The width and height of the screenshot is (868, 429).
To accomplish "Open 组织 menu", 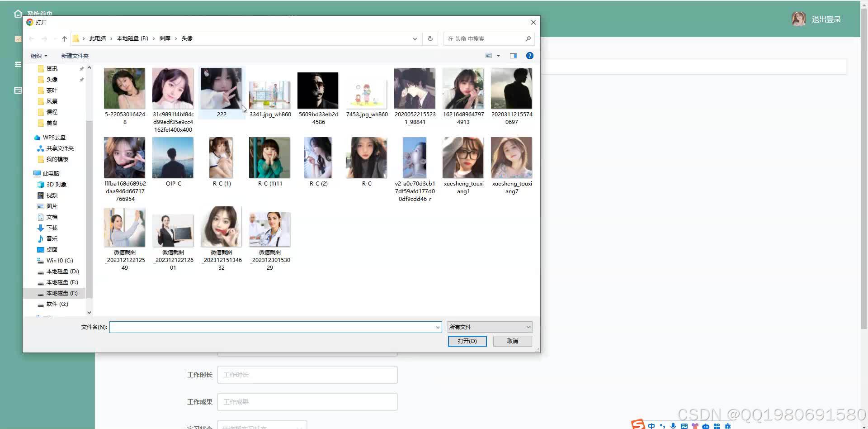I will 39,56.
